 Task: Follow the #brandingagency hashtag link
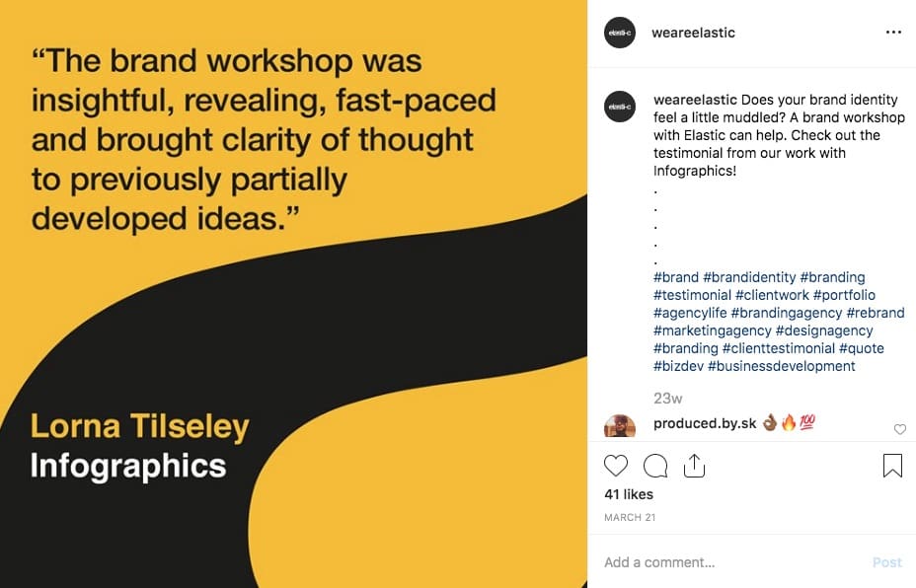[x=787, y=313]
